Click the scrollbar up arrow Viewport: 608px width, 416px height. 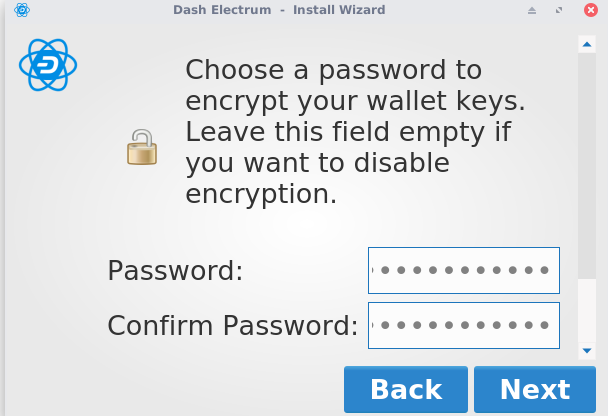point(587,44)
